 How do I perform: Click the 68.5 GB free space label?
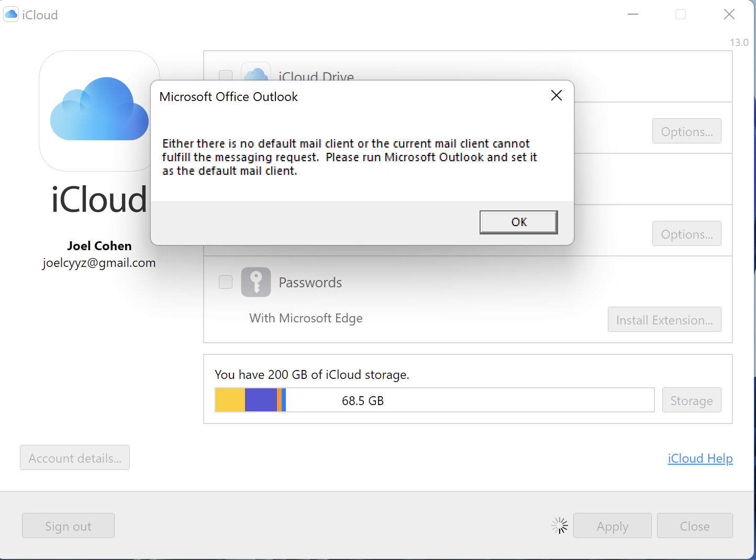coord(363,400)
